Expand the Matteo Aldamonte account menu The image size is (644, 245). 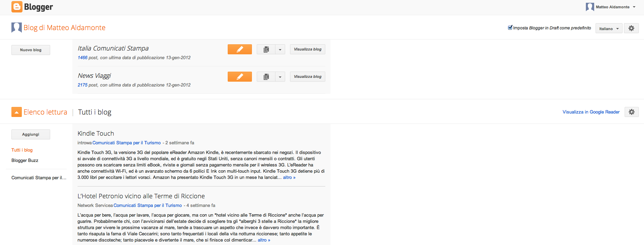click(634, 7)
